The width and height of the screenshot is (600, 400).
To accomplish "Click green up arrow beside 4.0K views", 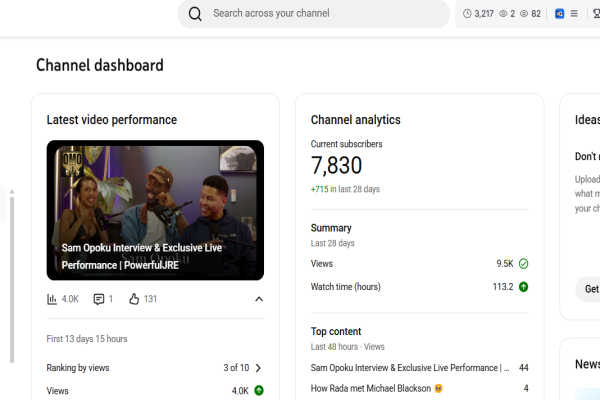I will pyautogui.click(x=258, y=391).
